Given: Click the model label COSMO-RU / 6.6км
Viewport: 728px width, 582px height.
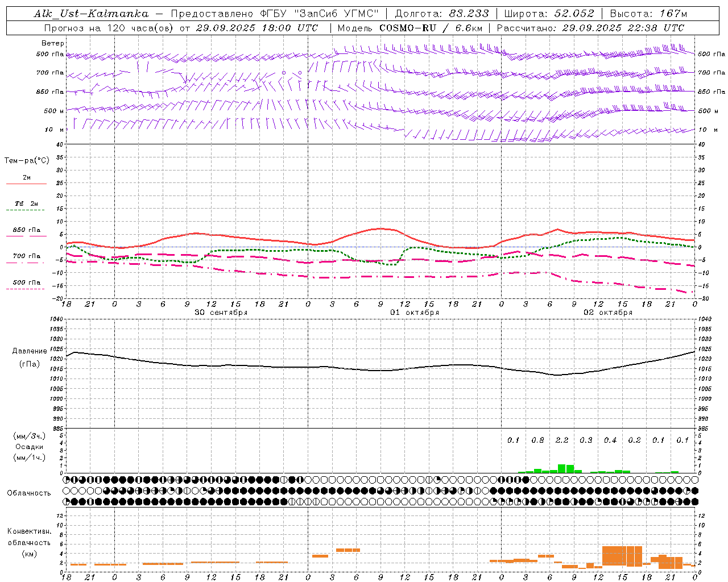Looking at the screenshot, I should (x=431, y=28).
